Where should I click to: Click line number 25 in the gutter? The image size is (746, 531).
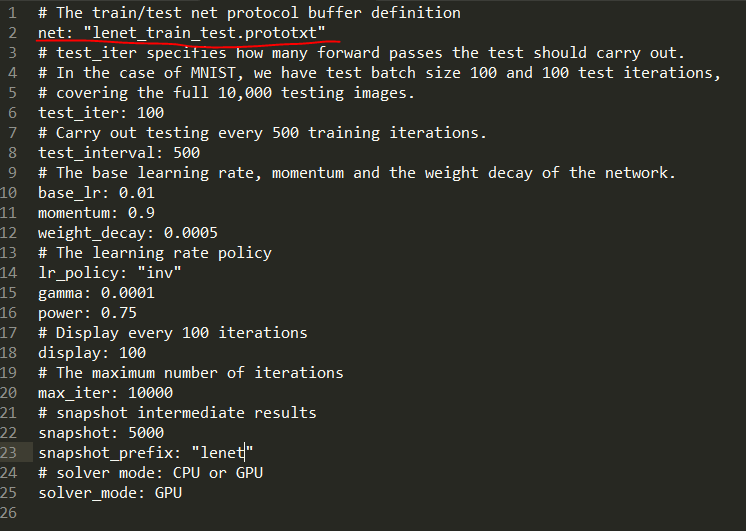coord(13,492)
